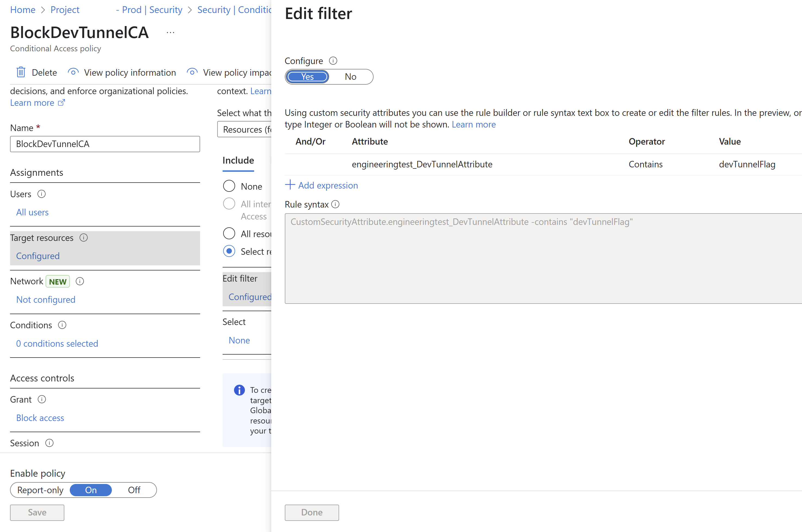Click the Configure info icon
The image size is (802, 532).
coord(333,61)
